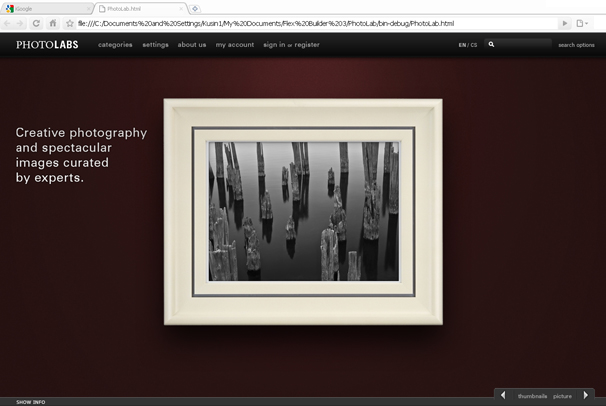This screenshot has width=606, height=406.
Task: Open the search options dropdown
Action: coord(576,45)
